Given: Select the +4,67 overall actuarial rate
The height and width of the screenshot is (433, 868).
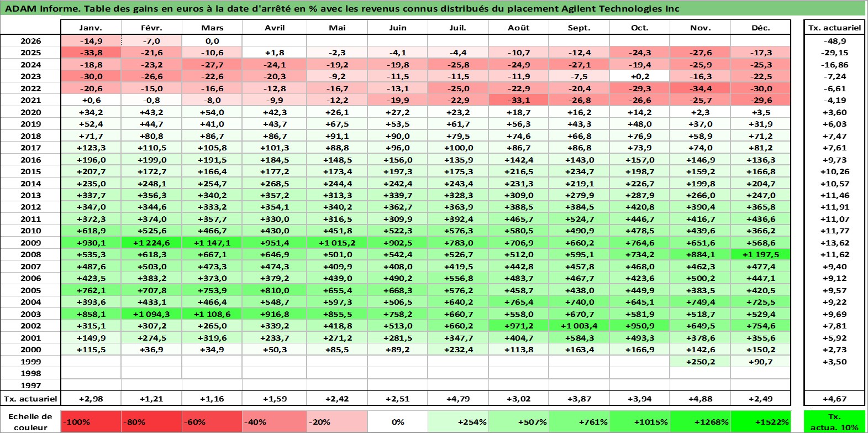Looking at the screenshot, I should 834,399.
